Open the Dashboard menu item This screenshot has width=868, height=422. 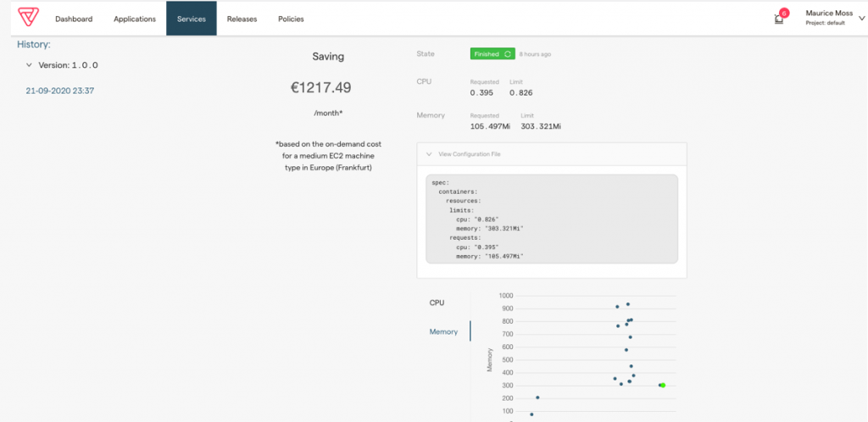click(x=74, y=19)
